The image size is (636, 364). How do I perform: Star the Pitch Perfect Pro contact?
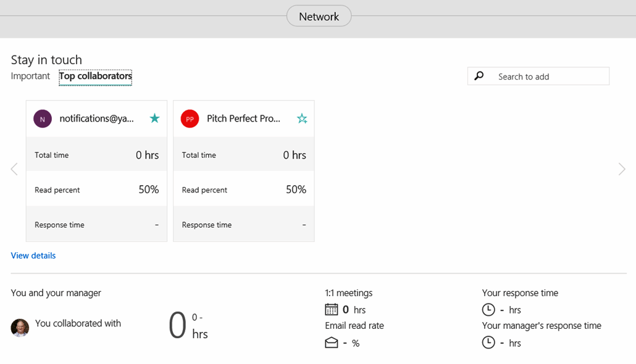(x=302, y=118)
